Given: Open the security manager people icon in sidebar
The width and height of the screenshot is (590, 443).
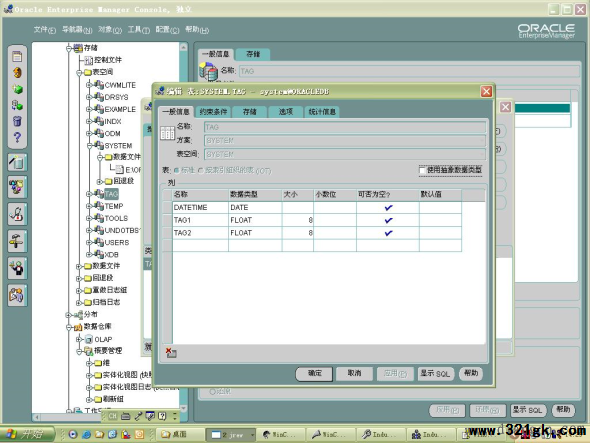Looking at the screenshot, I should pos(17,295).
